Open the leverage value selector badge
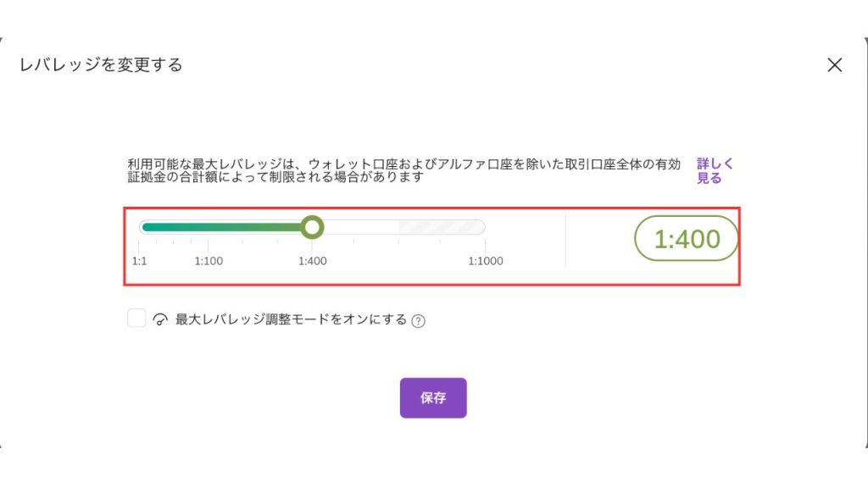This screenshot has width=868, height=488. (x=687, y=238)
